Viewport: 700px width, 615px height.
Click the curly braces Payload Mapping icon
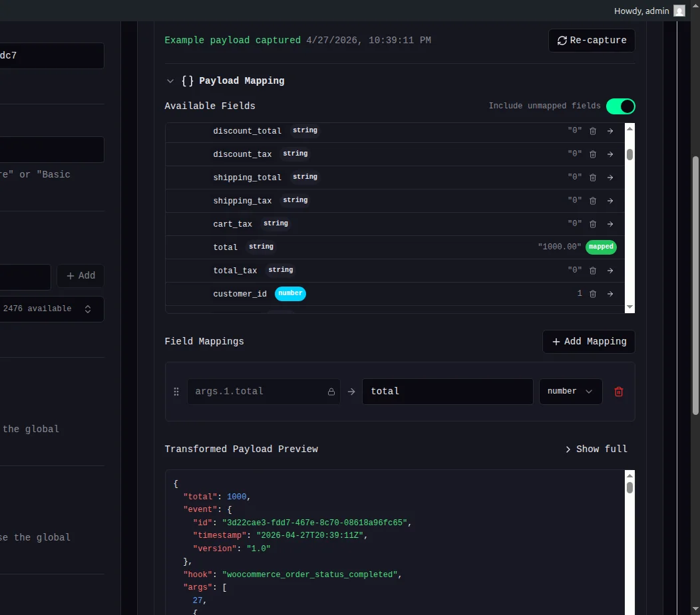click(x=188, y=80)
